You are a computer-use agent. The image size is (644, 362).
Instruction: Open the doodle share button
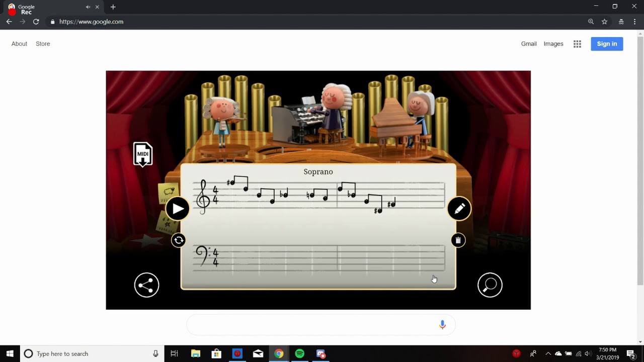(146, 285)
